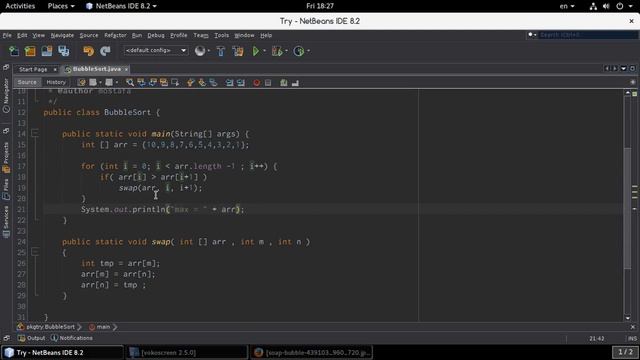Click the volume icon in system tray
This screenshot has height=360, width=640.
(607, 6)
